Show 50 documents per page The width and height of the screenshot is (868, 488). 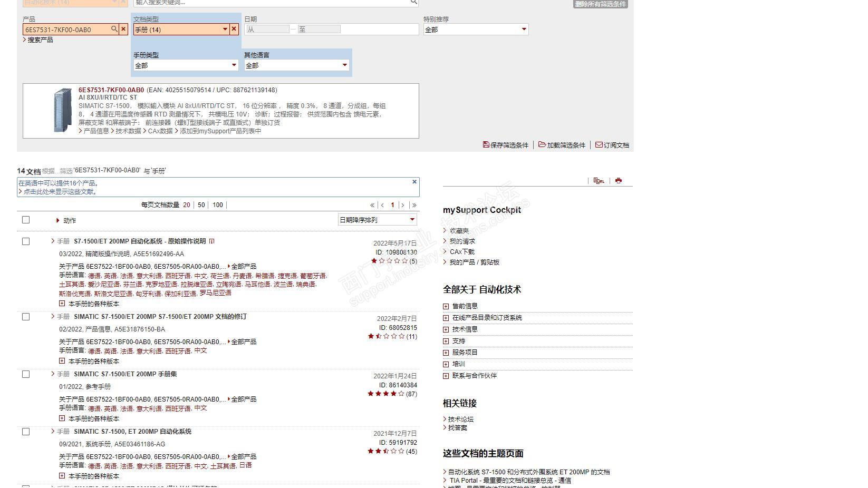(201, 205)
